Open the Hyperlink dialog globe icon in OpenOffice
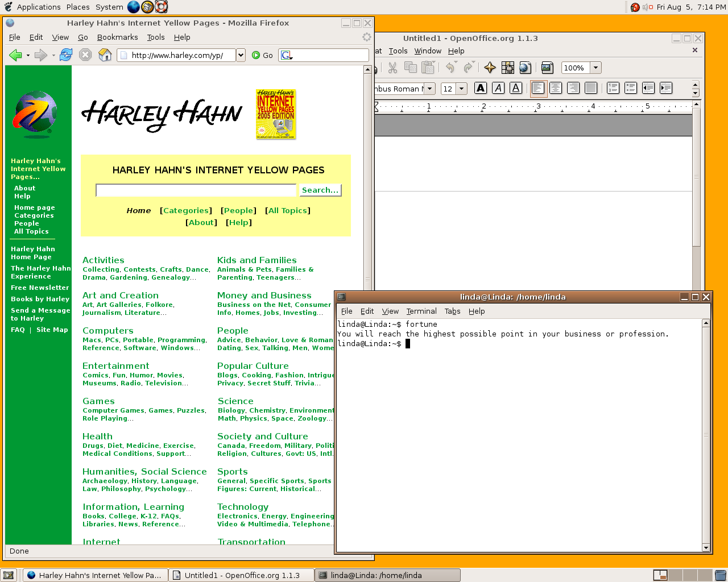The height and width of the screenshot is (582, 728). click(525, 68)
